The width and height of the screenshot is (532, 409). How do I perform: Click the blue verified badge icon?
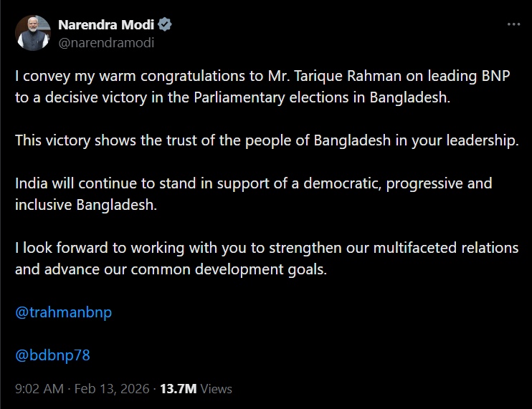(x=165, y=25)
